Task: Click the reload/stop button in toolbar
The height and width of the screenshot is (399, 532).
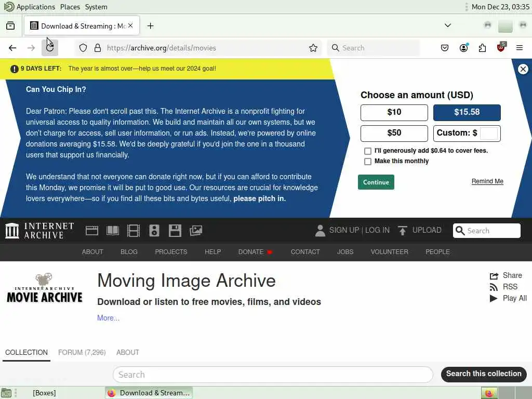Action: coord(50,48)
